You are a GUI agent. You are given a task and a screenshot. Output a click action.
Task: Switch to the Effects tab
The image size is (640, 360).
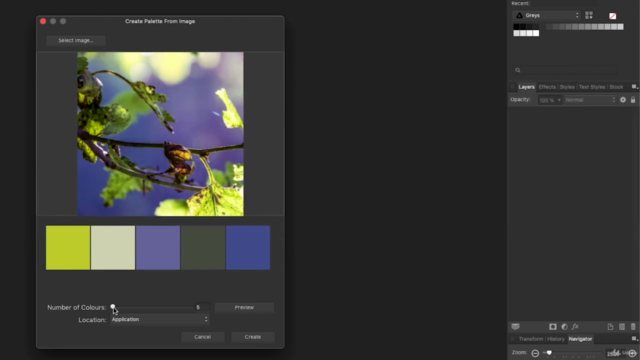547,87
